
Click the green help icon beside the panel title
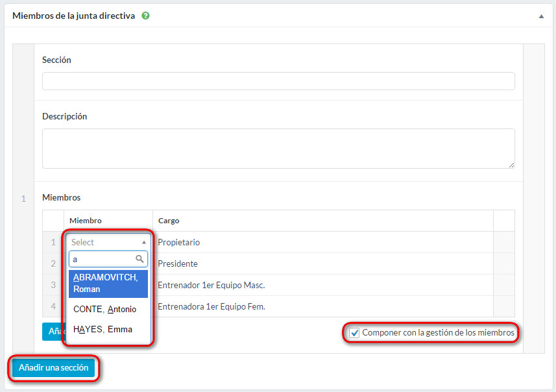click(x=145, y=16)
